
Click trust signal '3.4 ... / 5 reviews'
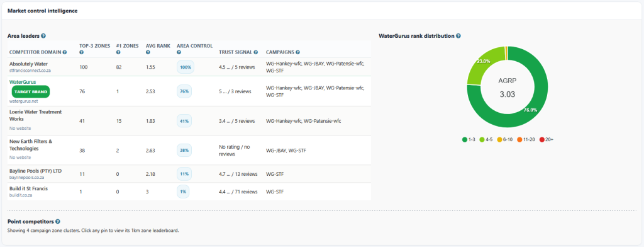(x=237, y=121)
